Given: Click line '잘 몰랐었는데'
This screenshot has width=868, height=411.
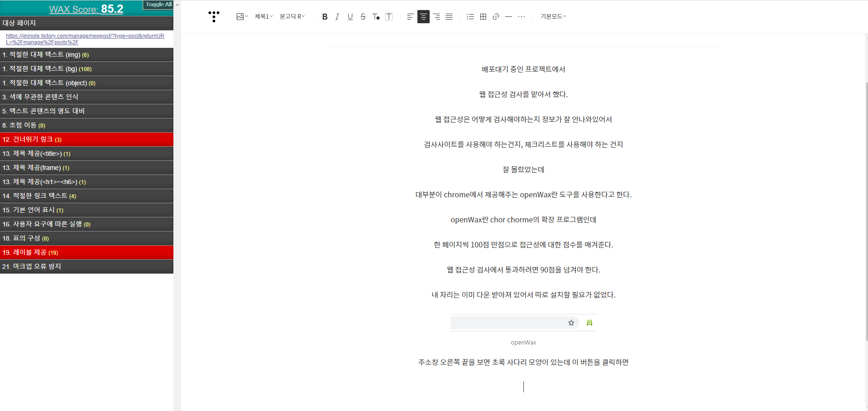Looking at the screenshot, I should [523, 170].
